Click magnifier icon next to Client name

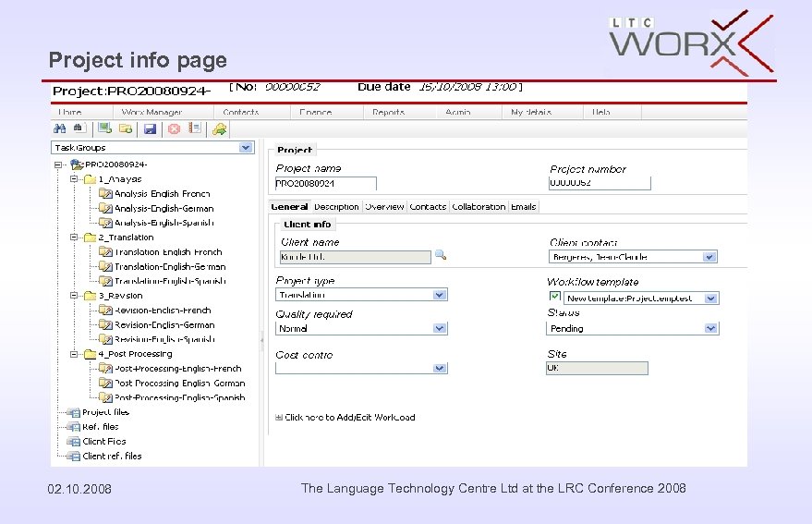(441, 255)
